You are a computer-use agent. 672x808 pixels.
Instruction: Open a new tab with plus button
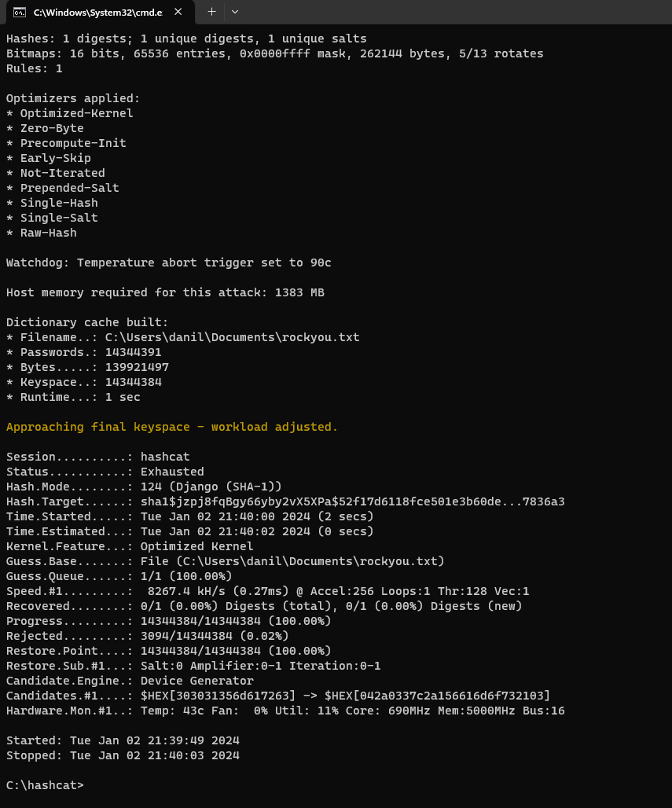[x=211, y=12]
